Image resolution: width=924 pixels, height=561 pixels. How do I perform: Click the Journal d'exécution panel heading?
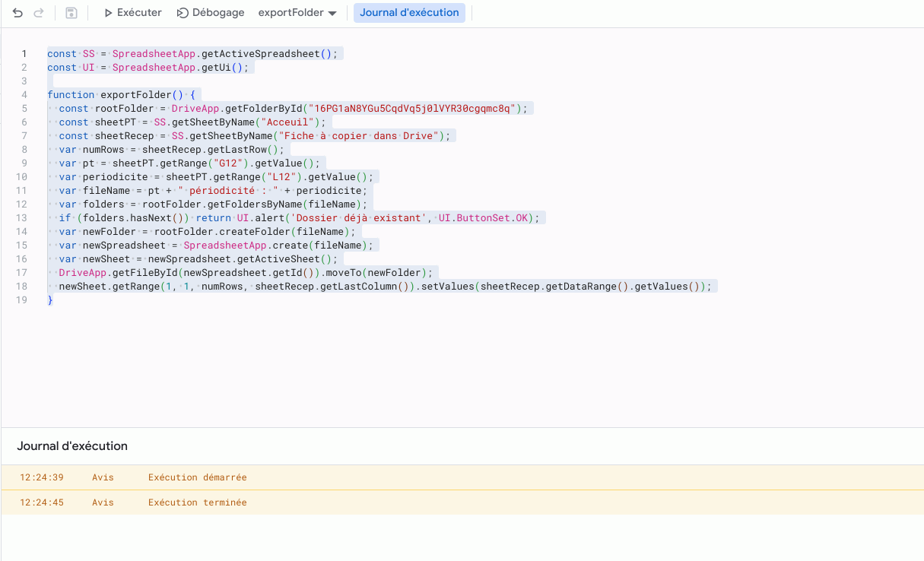pos(72,446)
